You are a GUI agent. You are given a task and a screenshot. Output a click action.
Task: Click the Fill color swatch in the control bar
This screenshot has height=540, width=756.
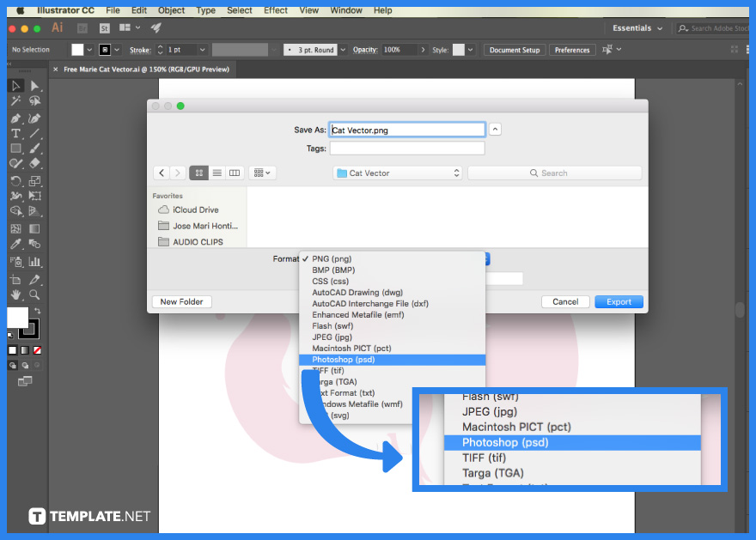point(76,50)
